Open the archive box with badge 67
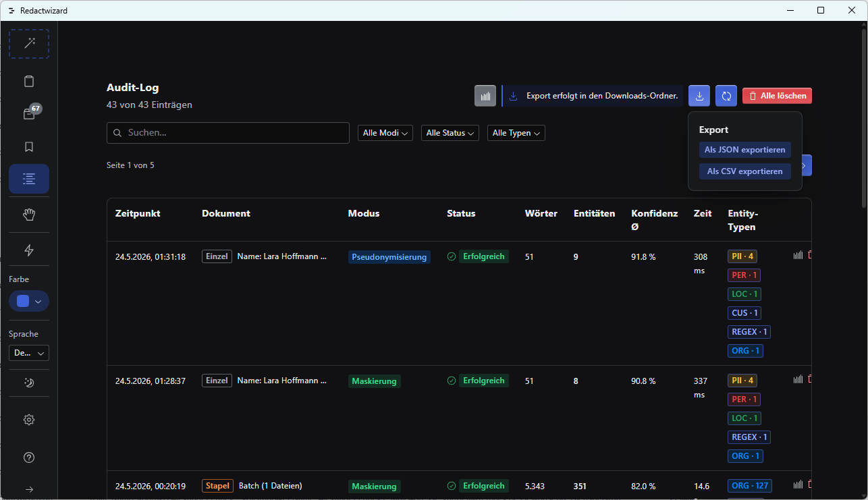The width and height of the screenshot is (868, 500). coord(29,114)
